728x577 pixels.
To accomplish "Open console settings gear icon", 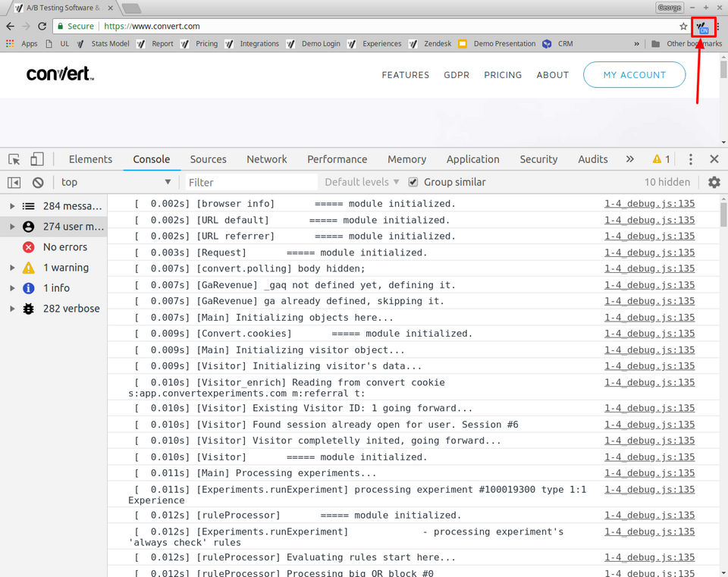I will click(x=714, y=182).
